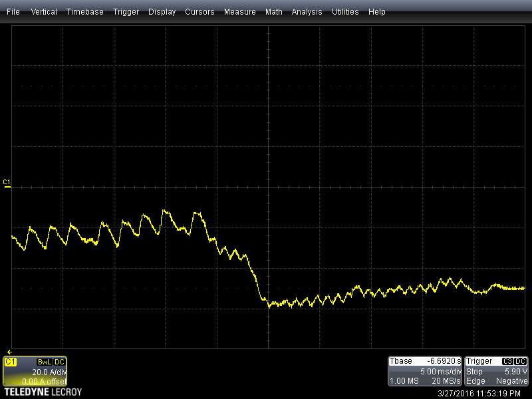Click the C3 trigger source badge
This screenshot has height=399, width=532.
(509, 361)
